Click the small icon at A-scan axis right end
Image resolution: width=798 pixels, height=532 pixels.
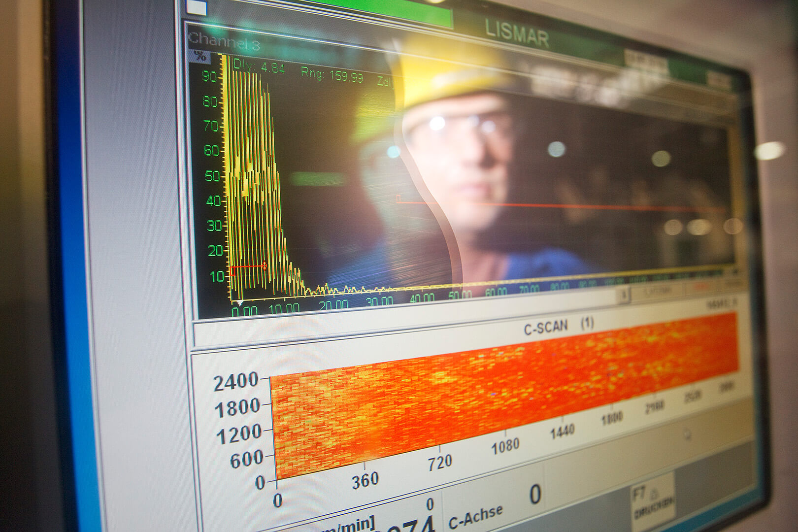coord(735,270)
